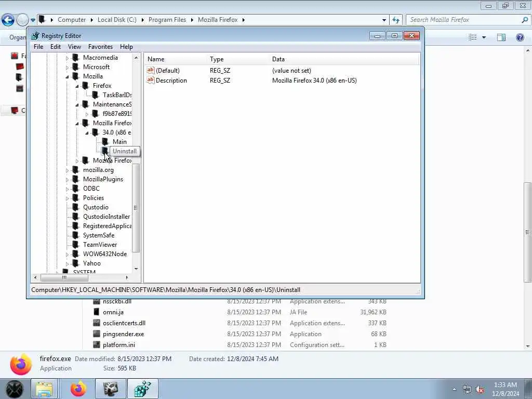Click the QustodioInstaller key folder icon
This screenshot has height=399, width=532.
(x=76, y=217)
